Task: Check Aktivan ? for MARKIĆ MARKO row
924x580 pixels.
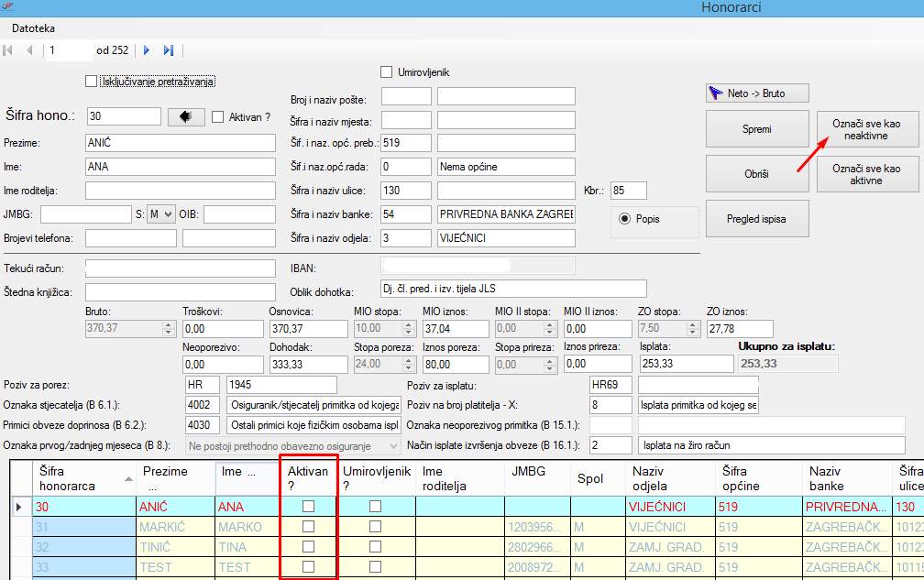Action: tap(308, 527)
